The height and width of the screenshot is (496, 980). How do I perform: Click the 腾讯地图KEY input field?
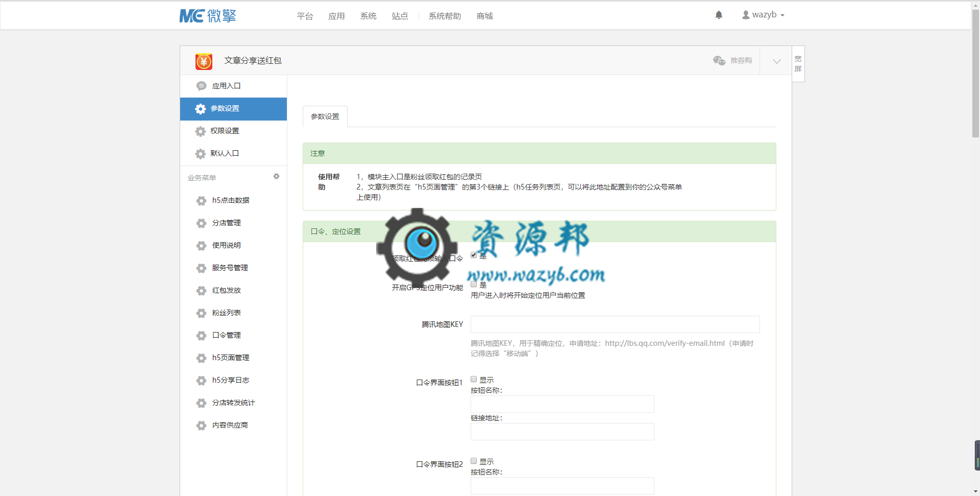(615, 324)
